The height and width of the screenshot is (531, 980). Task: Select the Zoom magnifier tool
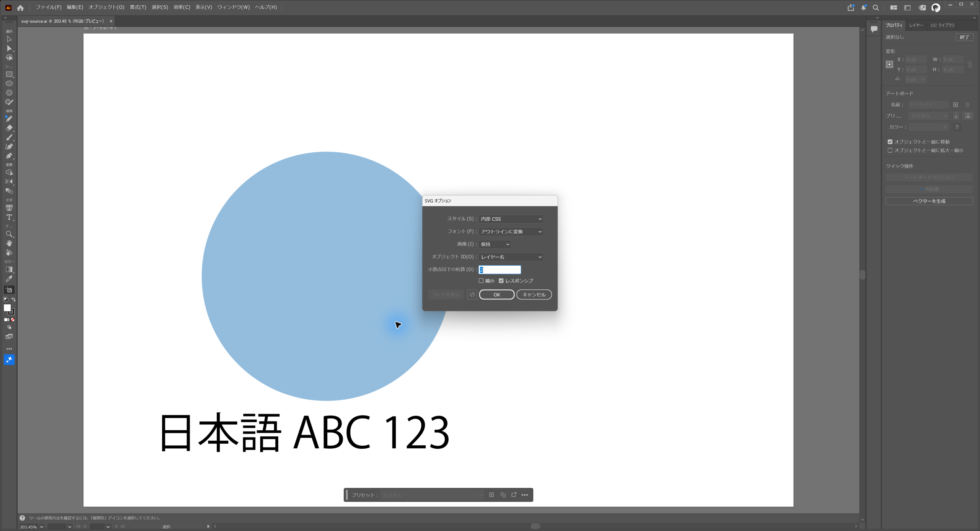tap(9, 234)
